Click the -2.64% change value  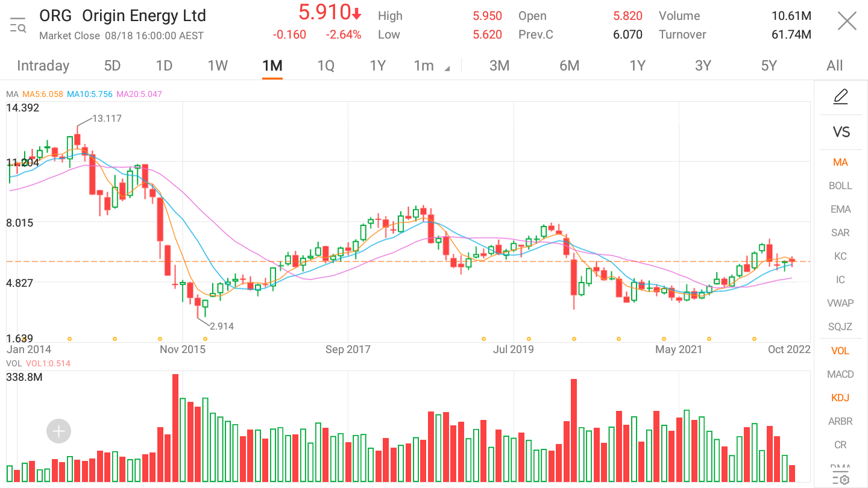[344, 34]
